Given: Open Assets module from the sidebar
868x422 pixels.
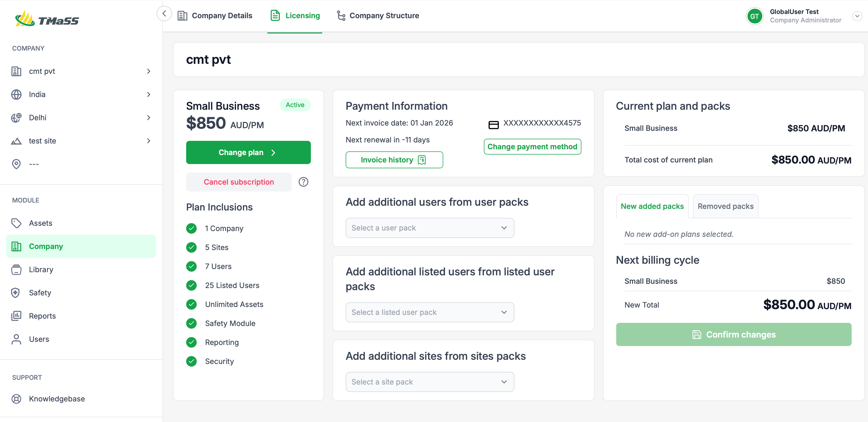Looking at the screenshot, I should coord(40,223).
